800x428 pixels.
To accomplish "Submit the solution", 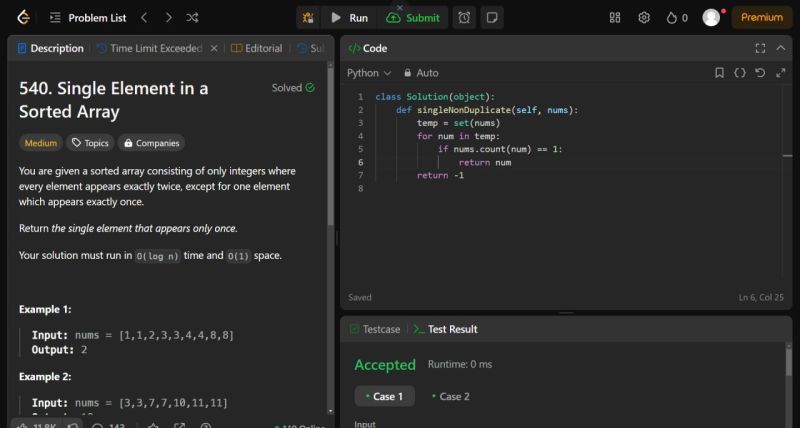I will tap(413, 18).
